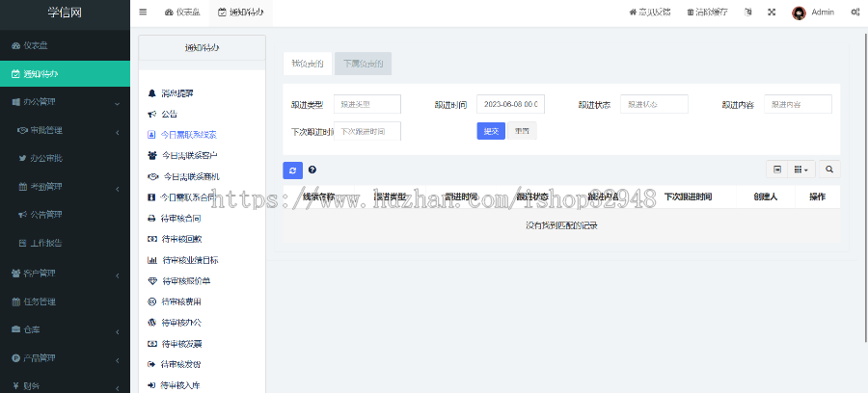This screenshot has height=393, width=868.
Task: Expand the 考勤管理 submenu
Action: tap(65, 188)
